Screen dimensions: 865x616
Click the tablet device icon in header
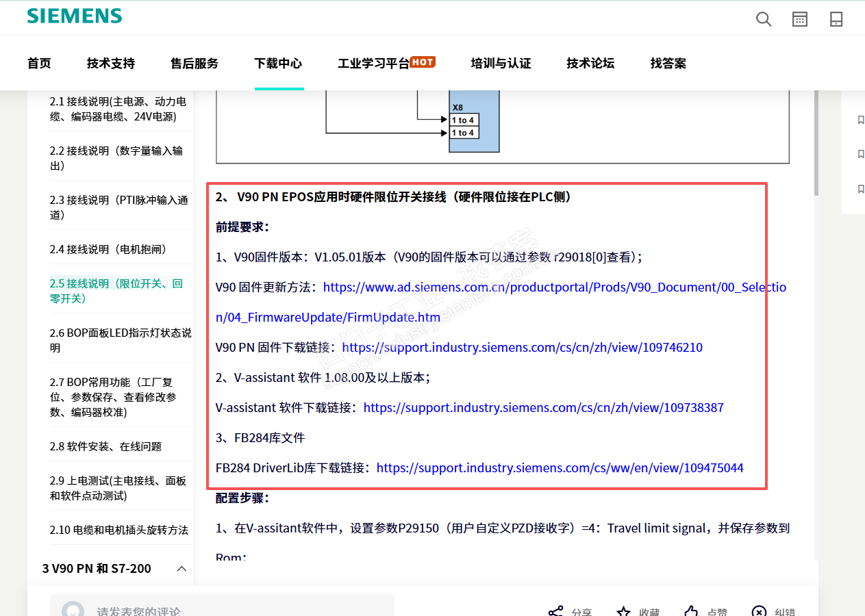(x=836, y=19)
